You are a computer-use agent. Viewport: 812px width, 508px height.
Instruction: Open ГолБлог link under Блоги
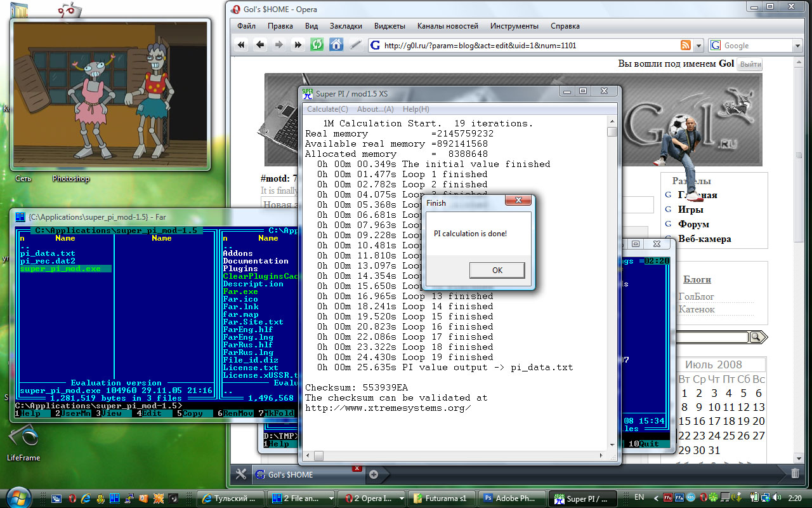tap(696, 297)
